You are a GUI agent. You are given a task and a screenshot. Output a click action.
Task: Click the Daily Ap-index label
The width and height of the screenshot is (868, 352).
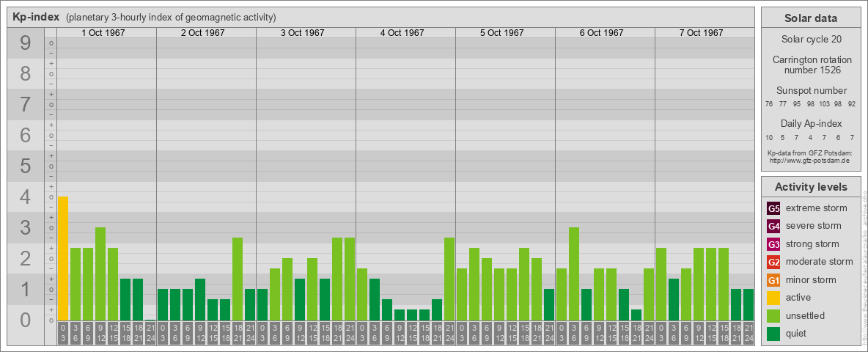tap(811, 123)
